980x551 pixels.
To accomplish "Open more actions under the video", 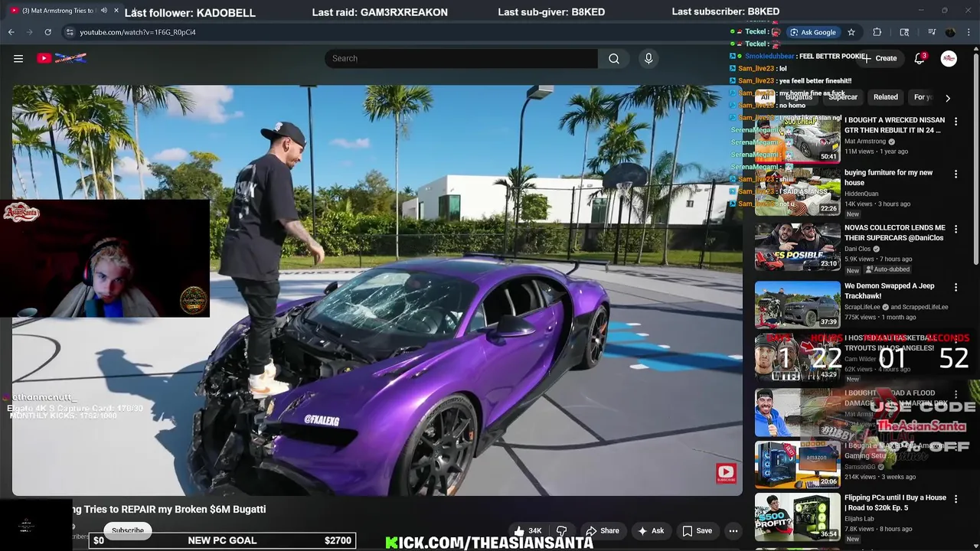I will [x=733, y=530].
